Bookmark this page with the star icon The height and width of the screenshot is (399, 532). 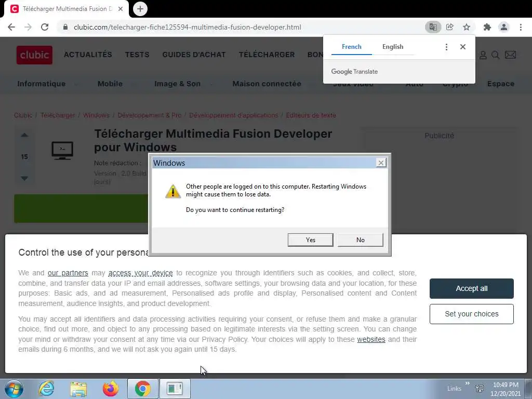(x=467, y=27)
